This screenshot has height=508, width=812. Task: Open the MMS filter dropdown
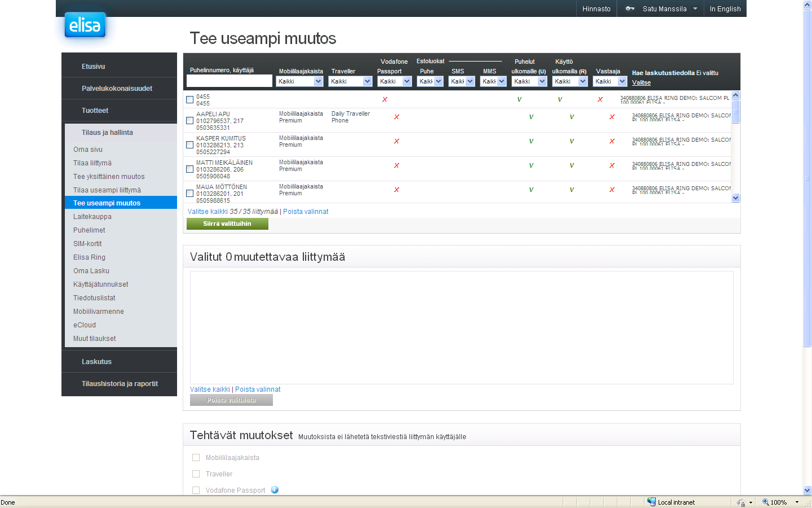coord(493,81)
